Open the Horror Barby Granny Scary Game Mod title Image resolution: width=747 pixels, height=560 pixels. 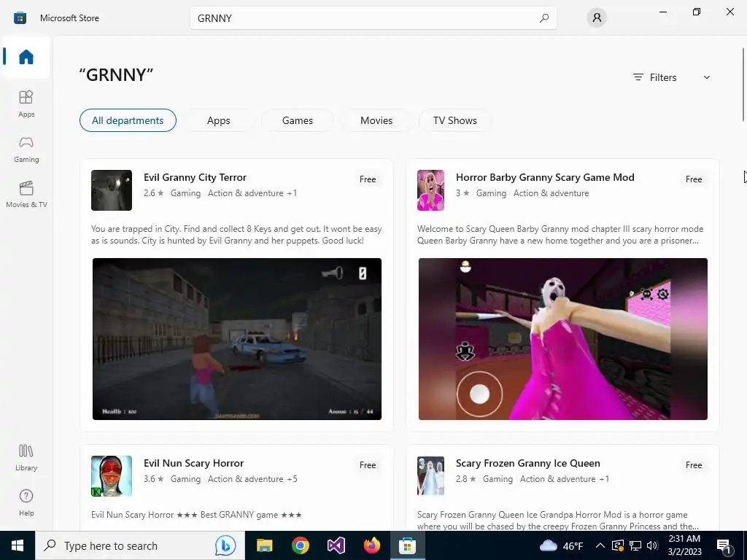click(545, 177)
